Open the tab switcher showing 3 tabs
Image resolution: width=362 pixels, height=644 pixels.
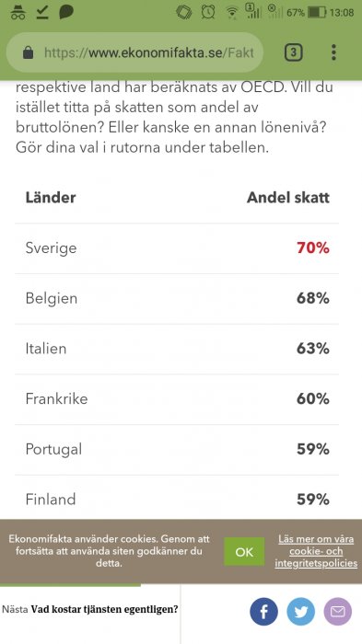point(293,52)
